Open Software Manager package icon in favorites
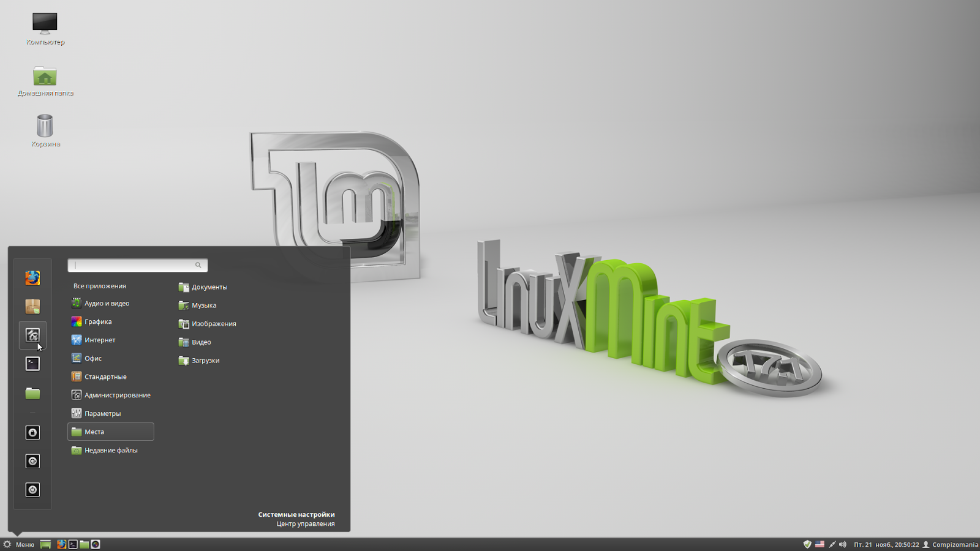980x551 pixels. 32,306
